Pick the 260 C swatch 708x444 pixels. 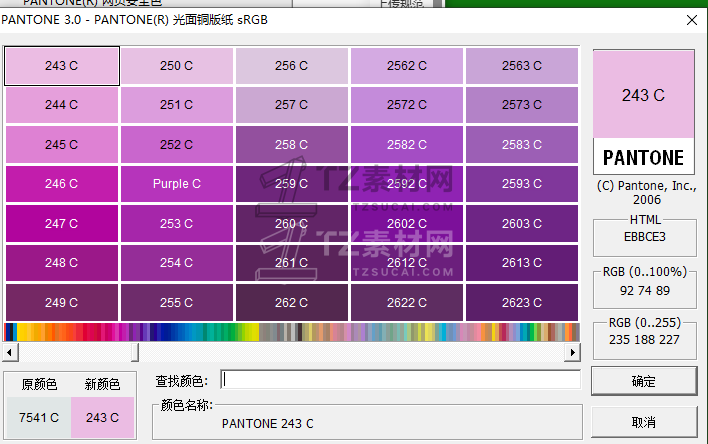coord(292,224)
